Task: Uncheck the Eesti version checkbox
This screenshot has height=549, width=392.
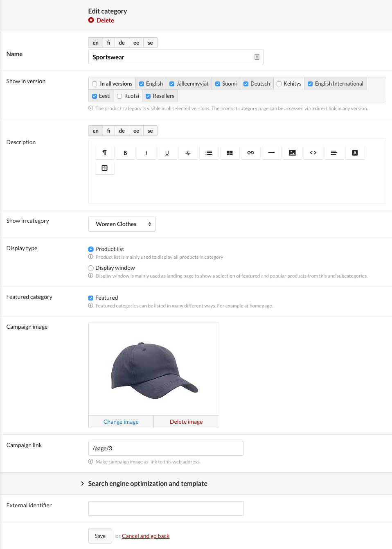Action: click(95, 96)
